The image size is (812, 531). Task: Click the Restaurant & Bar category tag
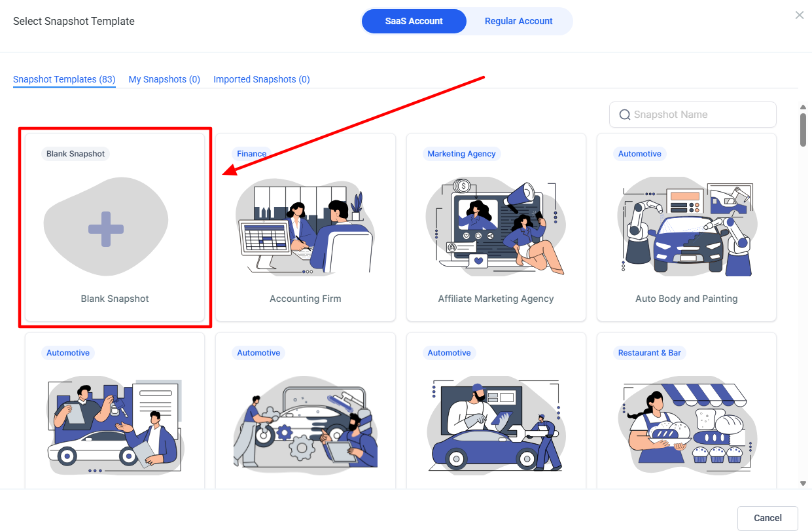pos(649,353)
